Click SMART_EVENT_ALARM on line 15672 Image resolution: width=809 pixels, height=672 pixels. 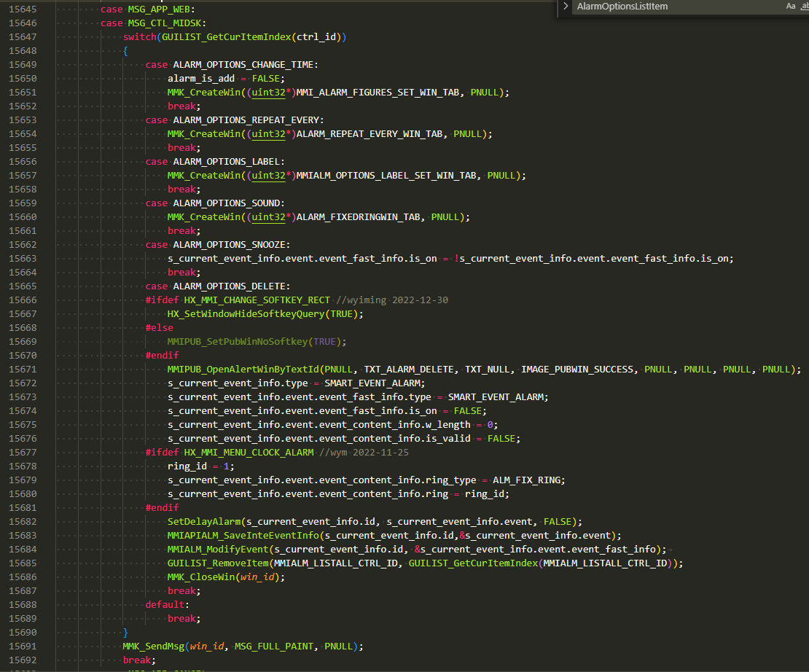(x=372, y=383)
